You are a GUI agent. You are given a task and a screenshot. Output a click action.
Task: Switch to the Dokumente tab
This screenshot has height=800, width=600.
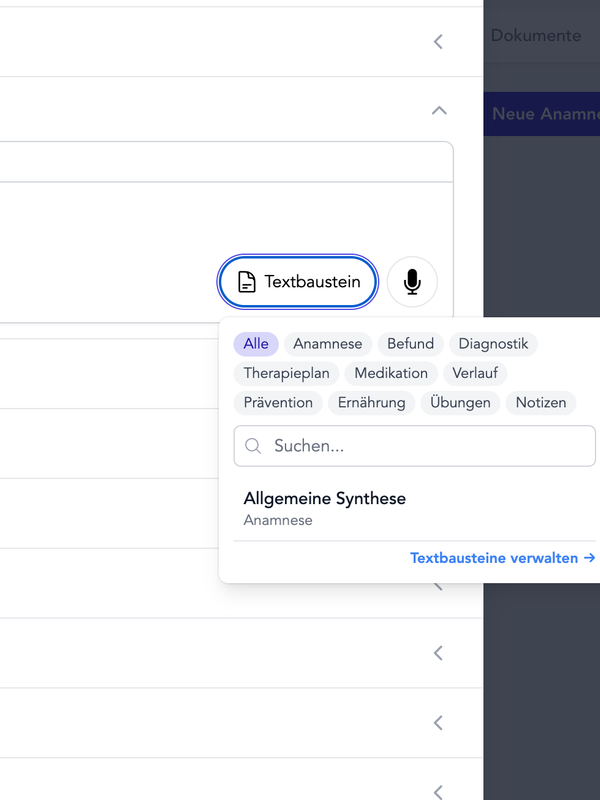tap(536, 35)
